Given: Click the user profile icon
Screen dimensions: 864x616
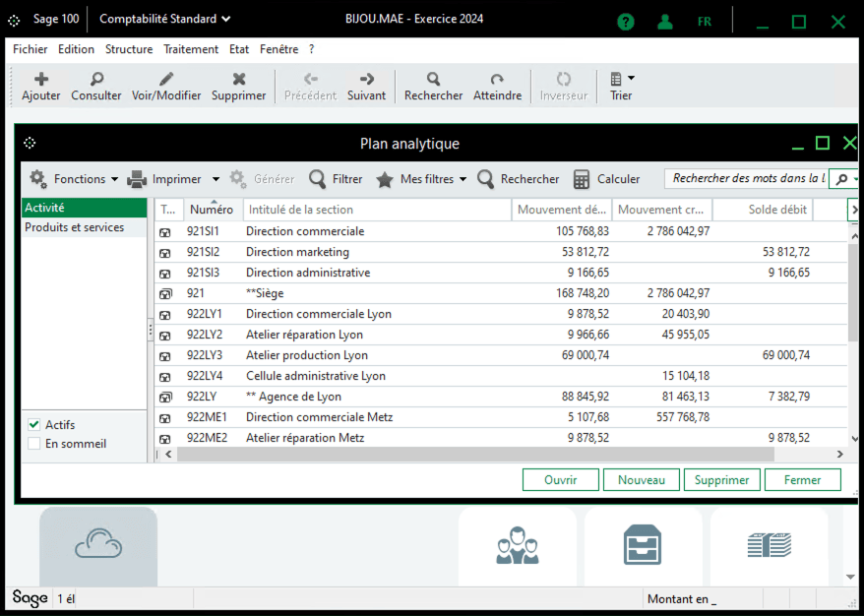Looking at the screenshot, I should tap(665, 22).
